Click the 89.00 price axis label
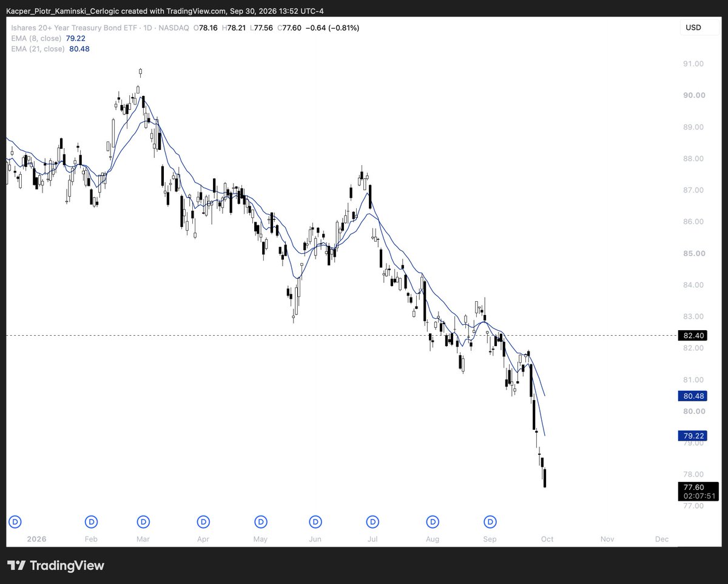728x584 pixels. click(693, 127)
